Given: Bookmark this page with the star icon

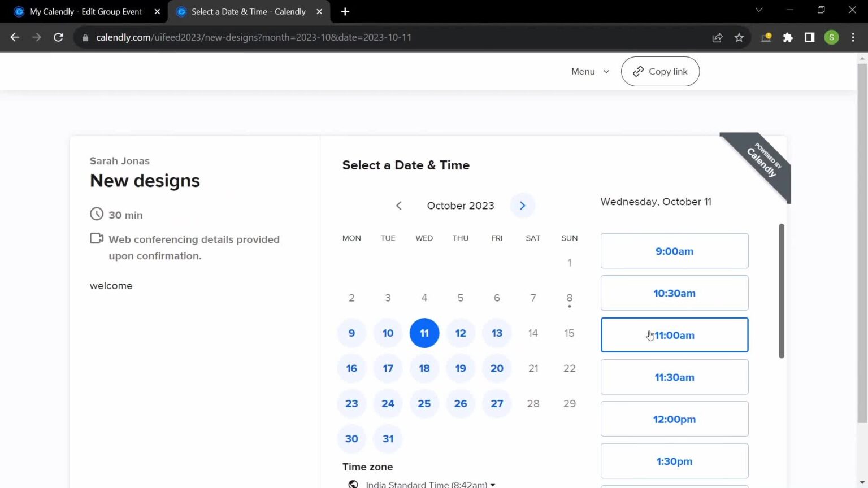Looking at the screenshot, I should click(739, 37).
